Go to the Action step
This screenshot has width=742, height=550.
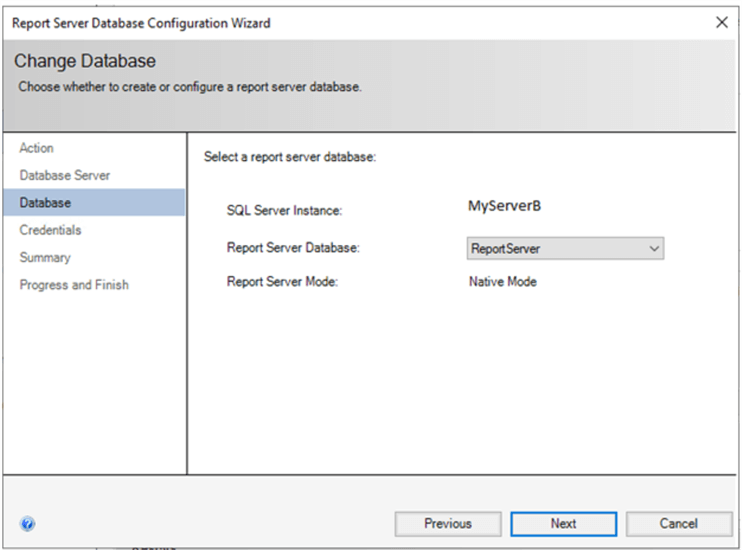[37, 148]
